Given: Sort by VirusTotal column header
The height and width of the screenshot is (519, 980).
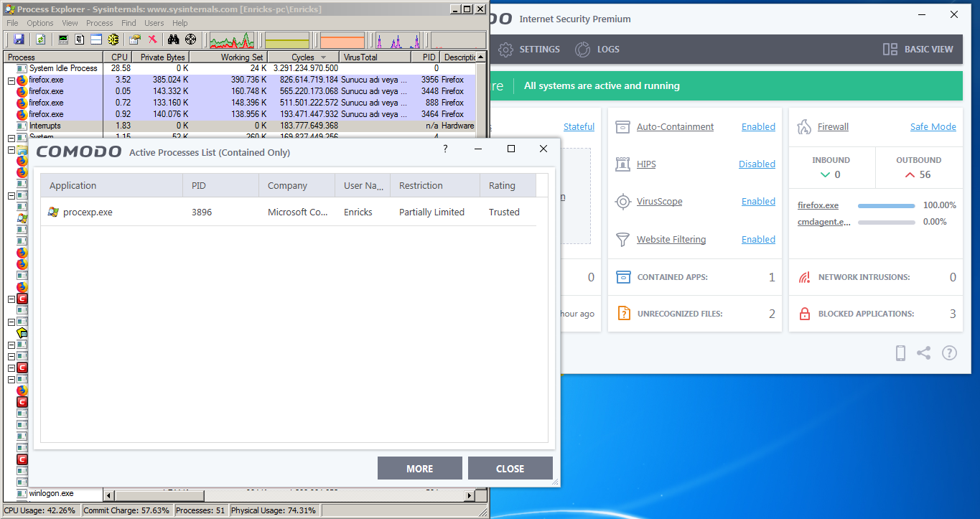Looking at the screenshot, I should point(375,57).
